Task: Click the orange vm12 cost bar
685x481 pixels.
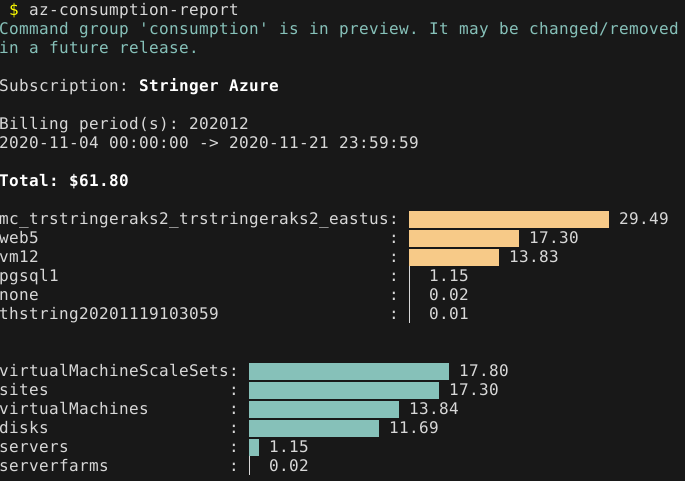Action: (x=454, y=258)
